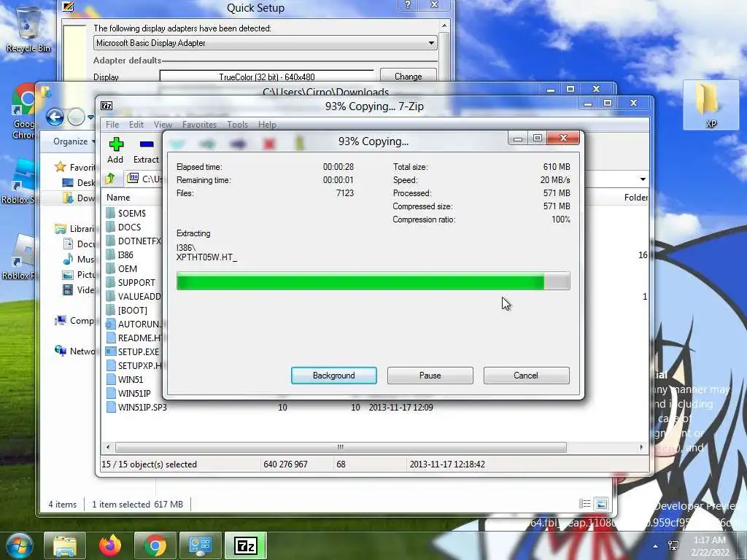The image size is (747, 560).
Task: Click the Name column header
Action: [118, 197]
